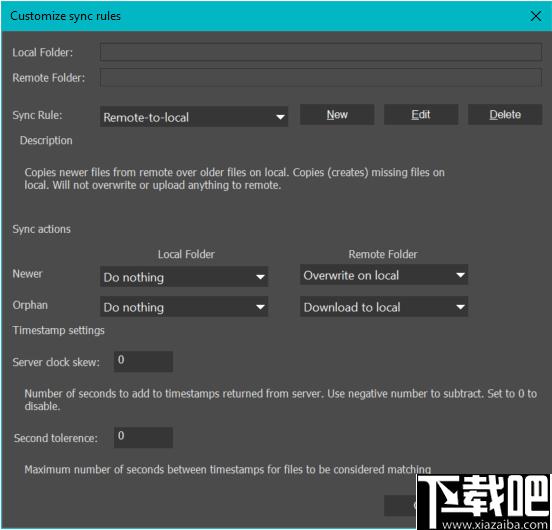Open the Remote-to-local sync rule combo box

[x=194, y=117]
